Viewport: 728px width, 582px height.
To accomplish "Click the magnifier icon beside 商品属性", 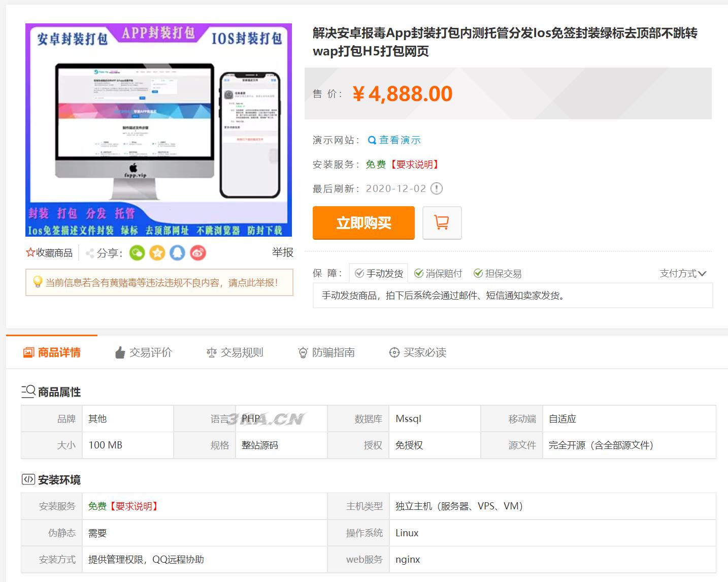I will (28, 391).
